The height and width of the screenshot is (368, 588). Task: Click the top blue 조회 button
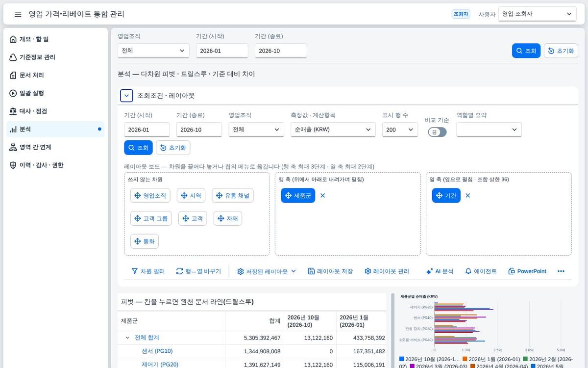526,51
